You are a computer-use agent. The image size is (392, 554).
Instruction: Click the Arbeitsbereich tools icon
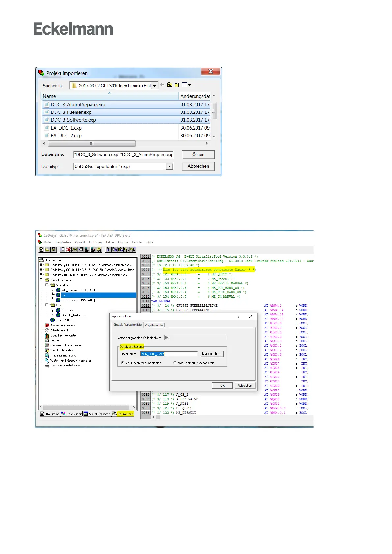(x=47, y=330)
